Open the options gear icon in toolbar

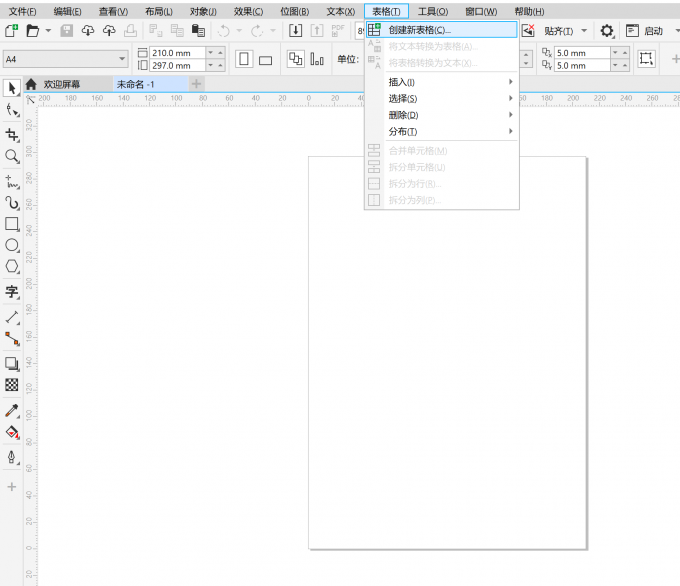[x=606, y=31]
